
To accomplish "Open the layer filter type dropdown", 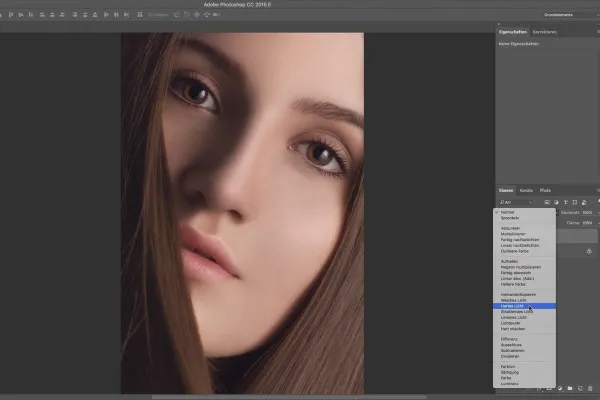I will 517,202.
